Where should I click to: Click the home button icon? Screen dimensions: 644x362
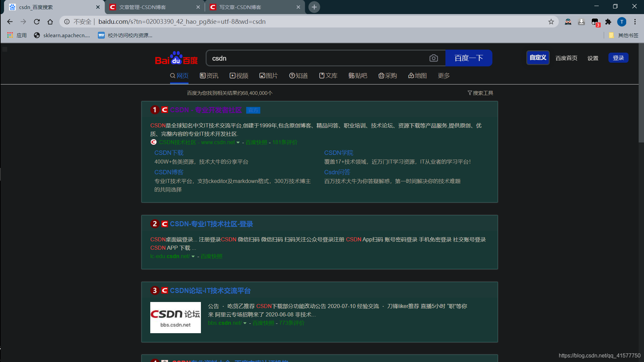click(50, 22)
